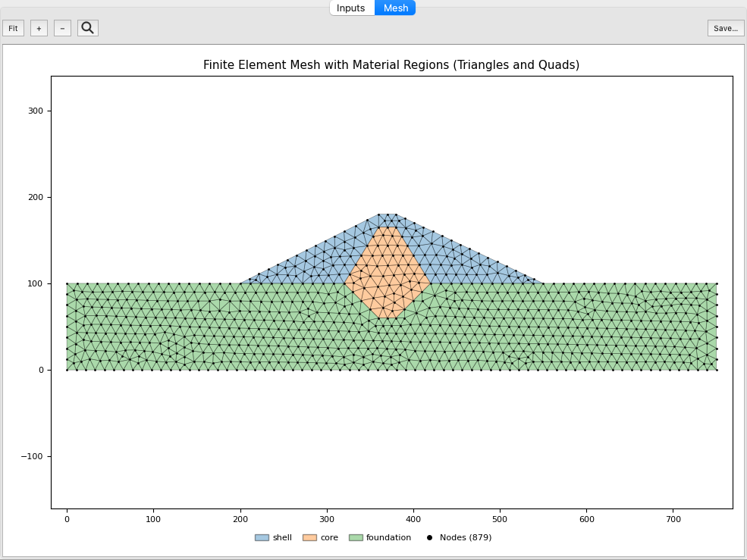Zoom in with the plus button
The height and width of the screenshot is (560, 747).
click(x=39, y=28)
